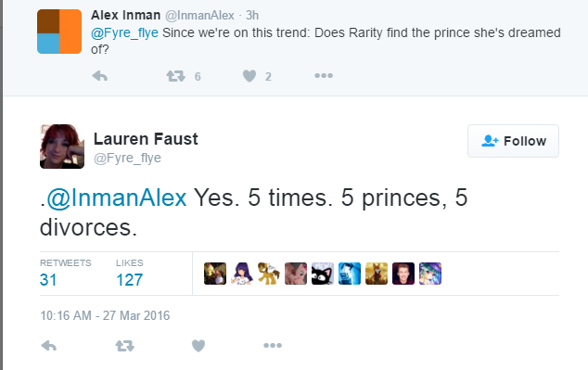This screenshot has width=588, height=370.
Task: Follow Lauren Faust
Action: click(x=513, y=141)
